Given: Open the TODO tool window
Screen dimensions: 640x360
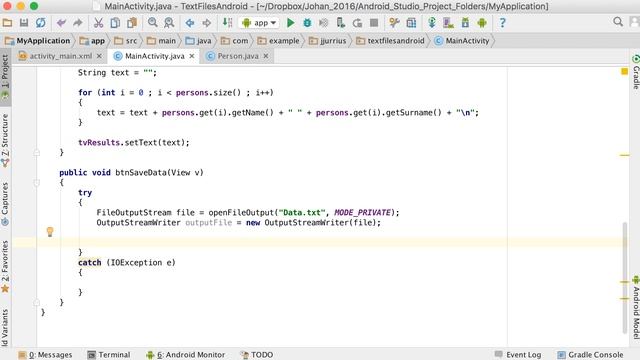Looking at the screenshot, I should pos(257,355).
